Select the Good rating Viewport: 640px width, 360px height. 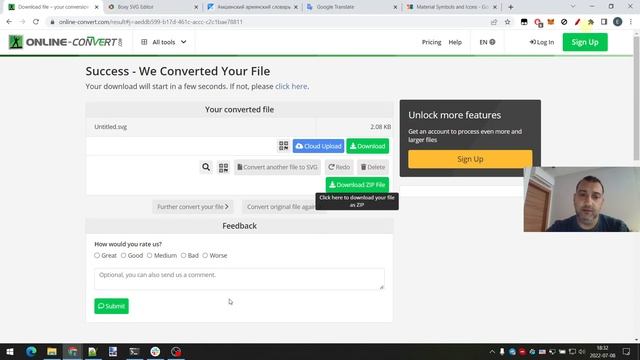[x=123, y=256]
